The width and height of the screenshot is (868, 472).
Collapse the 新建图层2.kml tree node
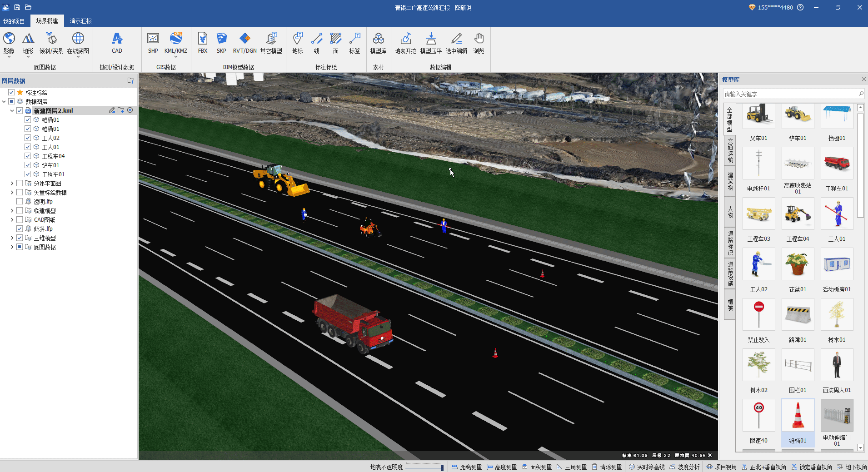pos(12,111)
